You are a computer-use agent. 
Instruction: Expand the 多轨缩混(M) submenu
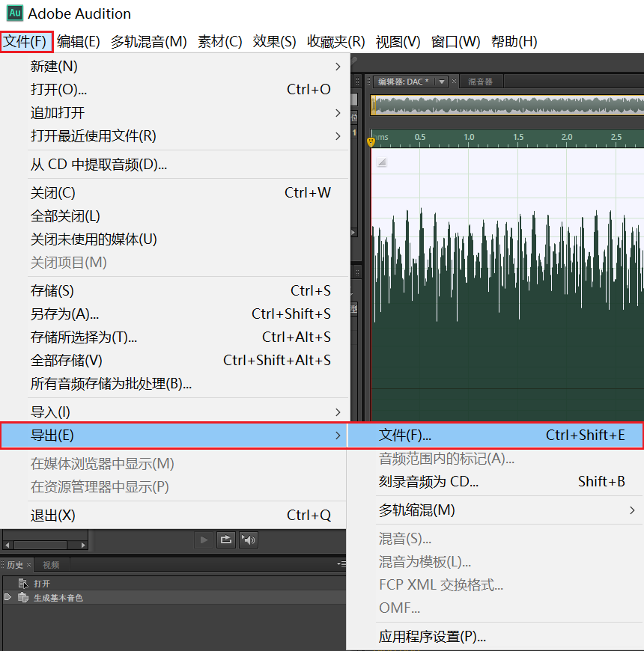pos(495,510)
